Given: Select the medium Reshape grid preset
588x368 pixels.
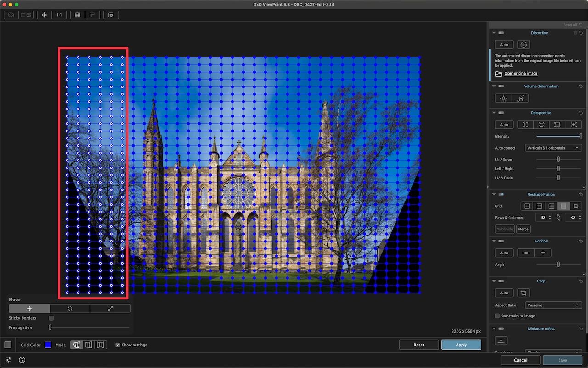Looking at the screenshot, I should 539,206.
